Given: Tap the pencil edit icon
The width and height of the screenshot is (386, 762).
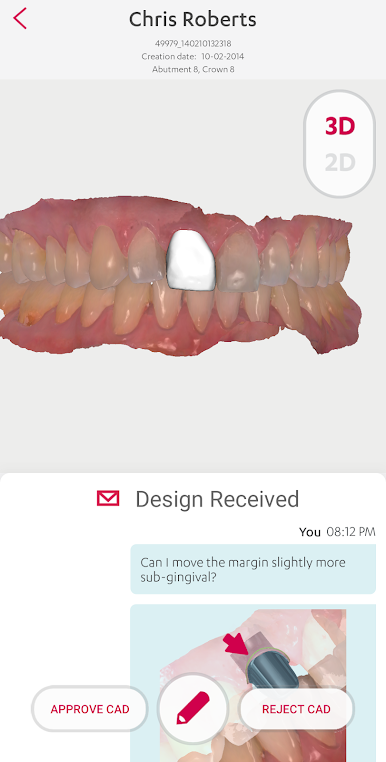Looking at the screenshot, I should 193,708.
